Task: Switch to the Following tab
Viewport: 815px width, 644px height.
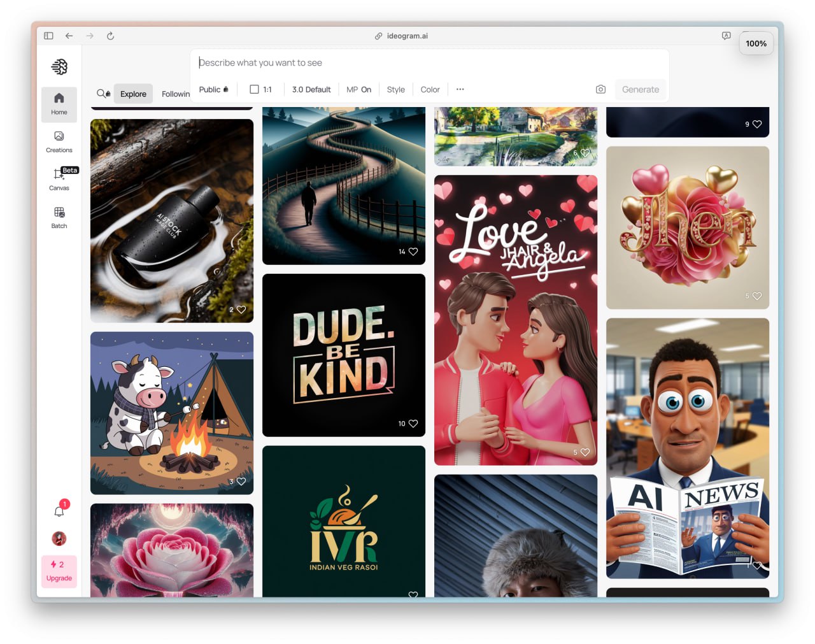Action: 175,94
